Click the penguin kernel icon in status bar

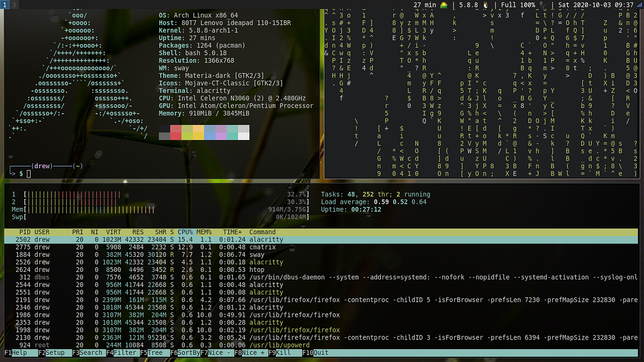pos(486,5)
